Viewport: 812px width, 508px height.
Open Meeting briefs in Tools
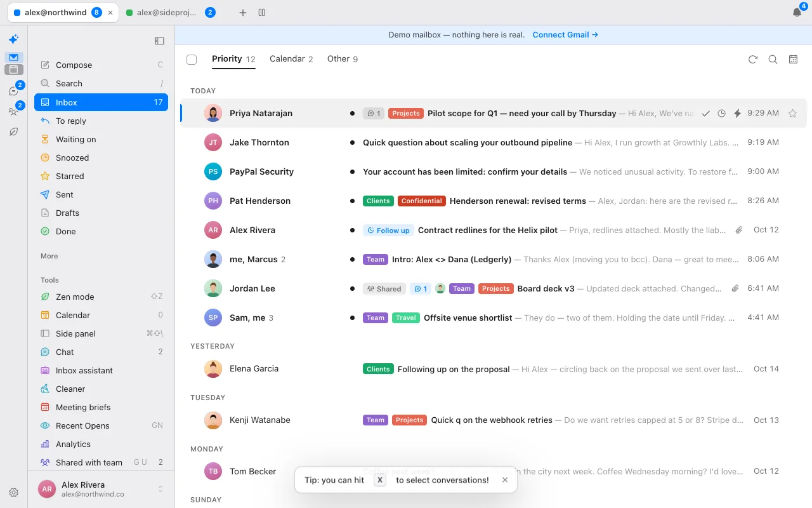tap(101, 407)
